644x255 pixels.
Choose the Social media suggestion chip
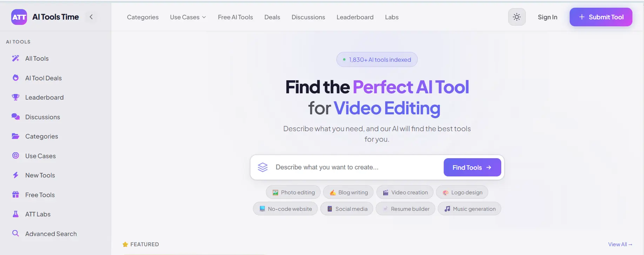pyautogui.click(x=347, y=209)
